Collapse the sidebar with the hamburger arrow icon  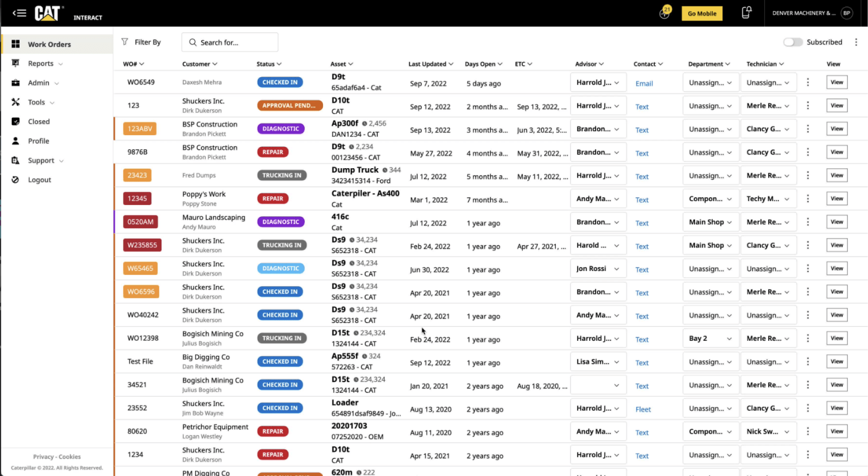pos(19,13)
